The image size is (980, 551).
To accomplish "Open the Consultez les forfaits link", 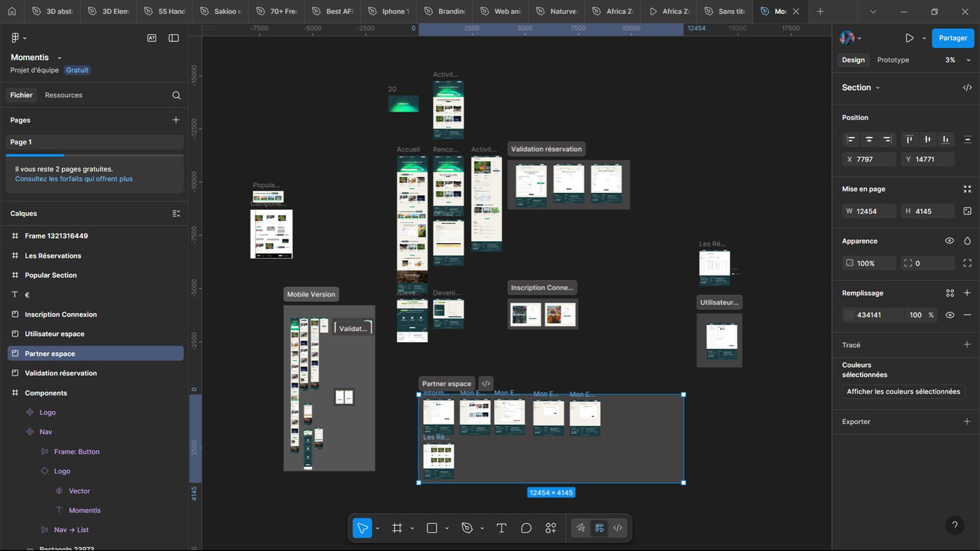I will [x=73, y=179].
